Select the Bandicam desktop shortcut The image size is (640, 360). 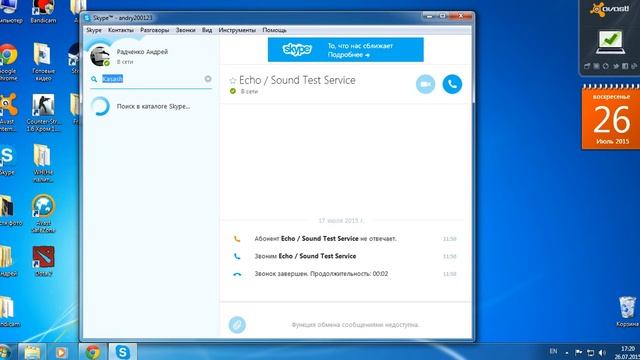pyautogui.click(x=43, y=11)
